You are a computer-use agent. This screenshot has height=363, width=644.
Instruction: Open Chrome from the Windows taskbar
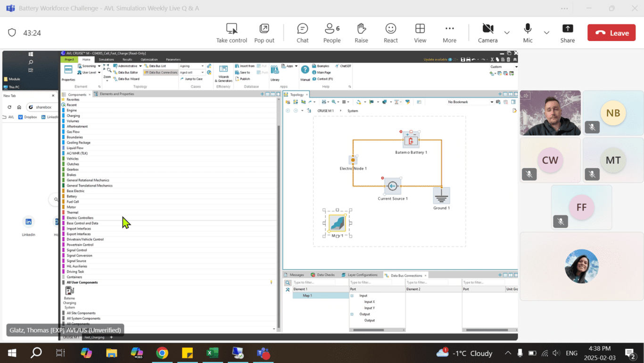[x=162, y=353]
